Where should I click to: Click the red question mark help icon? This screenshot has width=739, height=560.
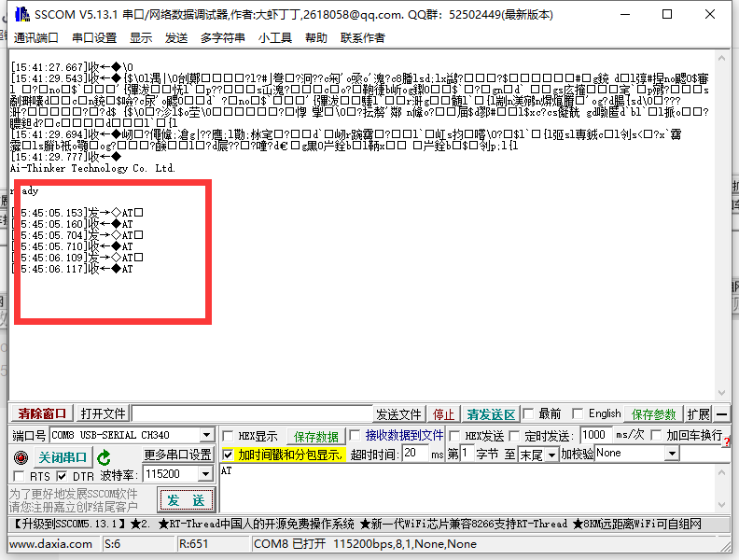(x=727, y=441)
